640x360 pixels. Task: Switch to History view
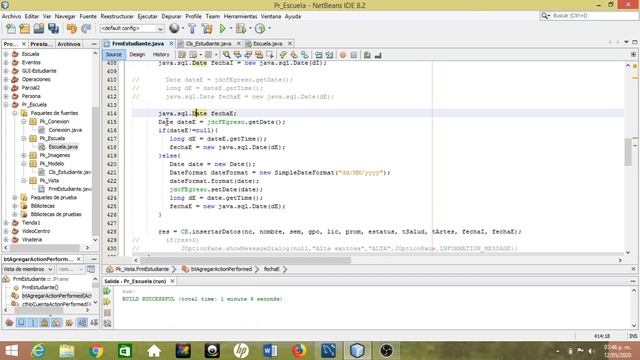161,55
